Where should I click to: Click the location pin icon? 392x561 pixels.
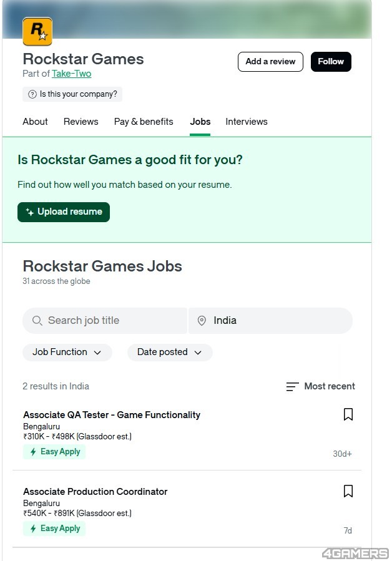[x=202, y=321]
